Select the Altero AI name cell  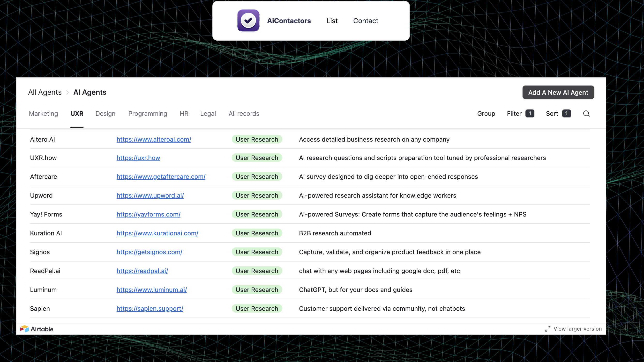tap(43, 139)
